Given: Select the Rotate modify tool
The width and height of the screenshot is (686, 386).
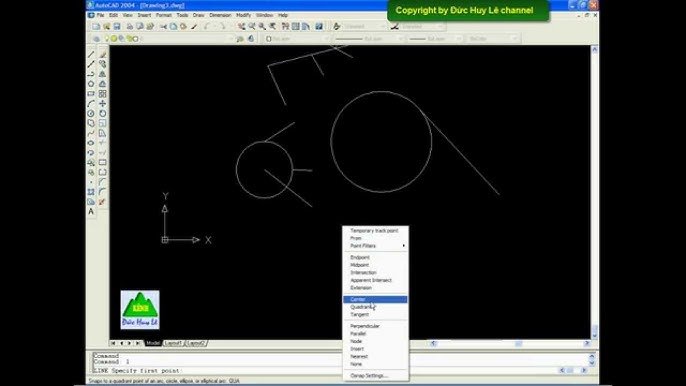Looking at the screenshot, I should pyautogui.click(x=102, y=113).
